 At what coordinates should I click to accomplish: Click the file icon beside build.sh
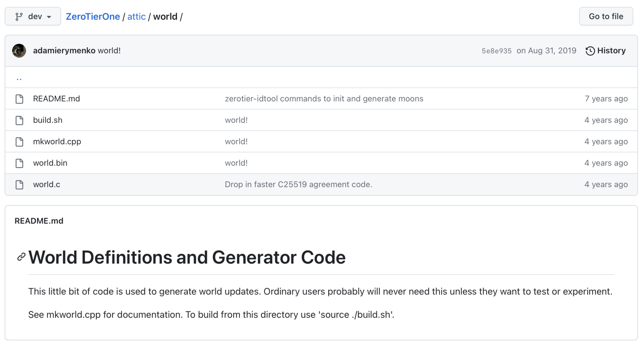[x=19, y=120]
